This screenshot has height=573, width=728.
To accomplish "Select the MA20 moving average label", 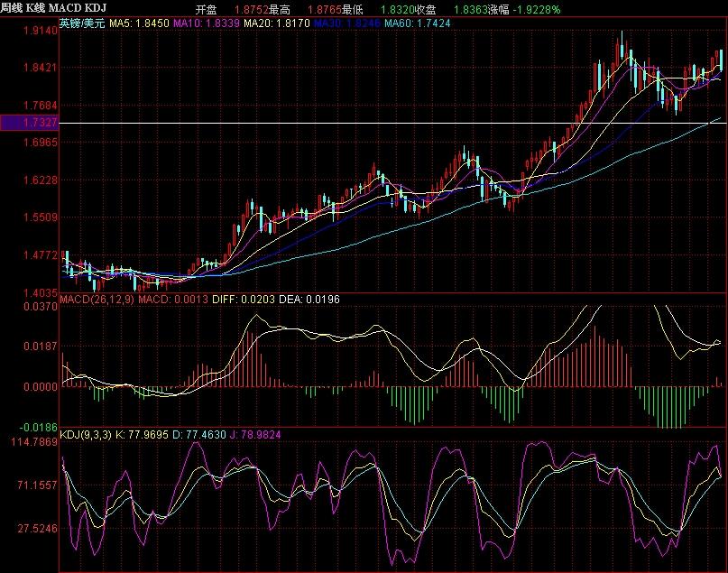I will click(278, 22).
